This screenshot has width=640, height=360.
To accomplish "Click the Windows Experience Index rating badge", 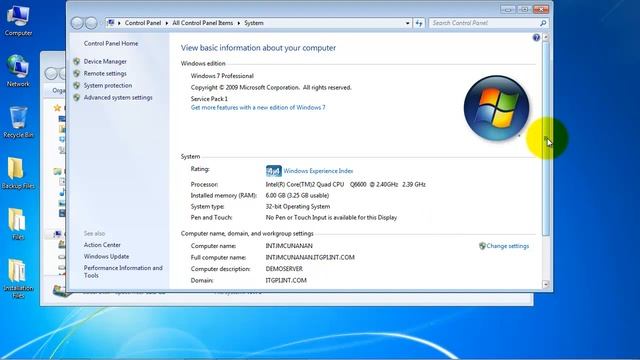I will (273, 171).
